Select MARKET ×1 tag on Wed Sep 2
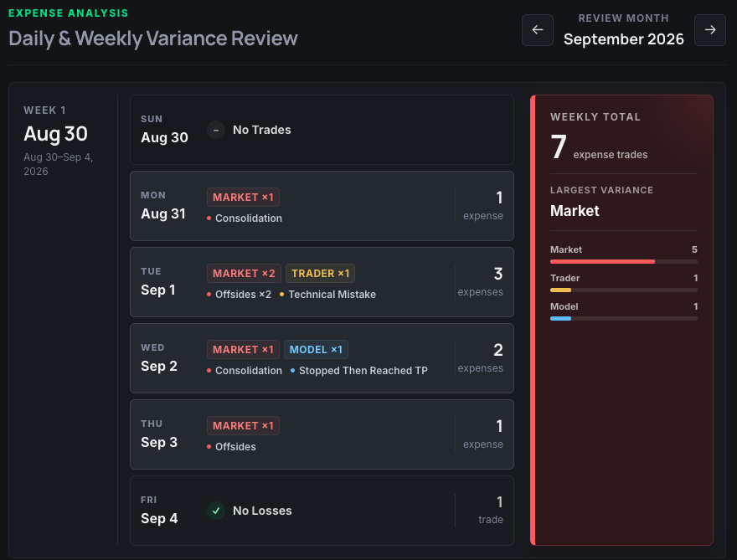Viewport: 737px width, 560px height. [x=243, y=350]
